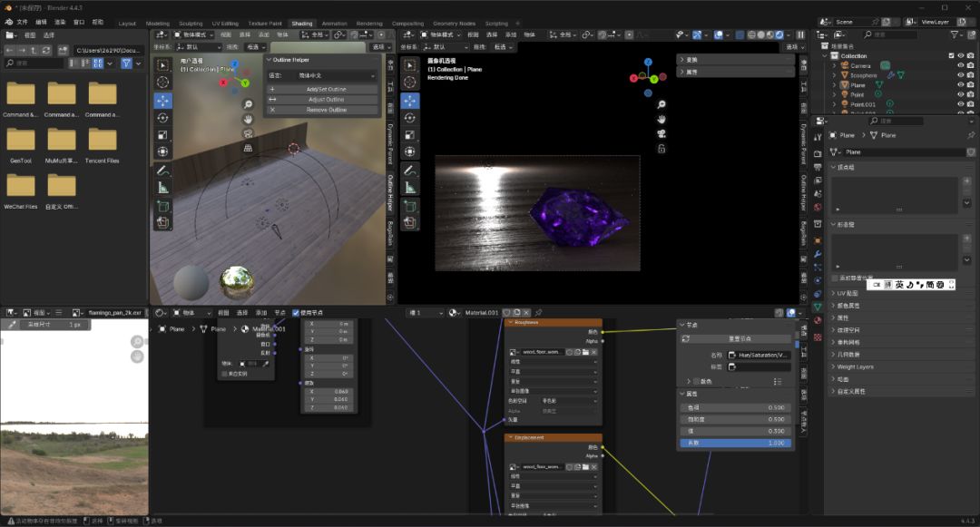Click the zoom magnifier in left viewport
Screen dimensions: 980x527
(248, 104)
